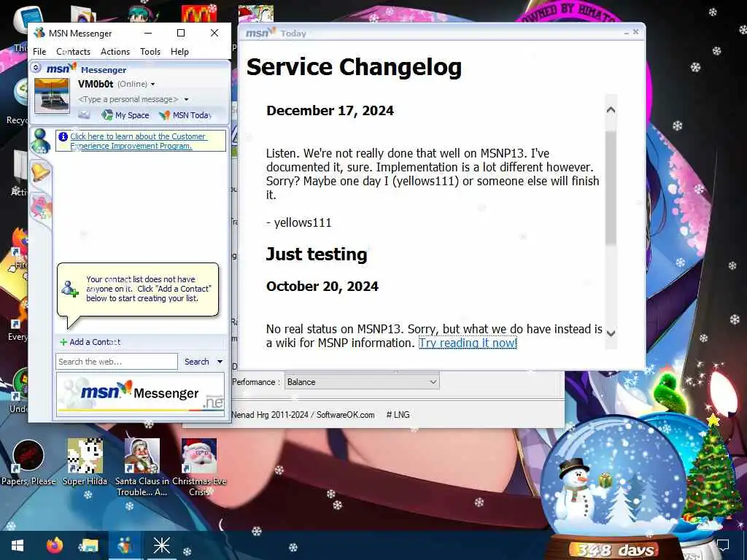Viewport: 747px width, 560px height.
Task: Open the File menu
Action: pos(39,52)
